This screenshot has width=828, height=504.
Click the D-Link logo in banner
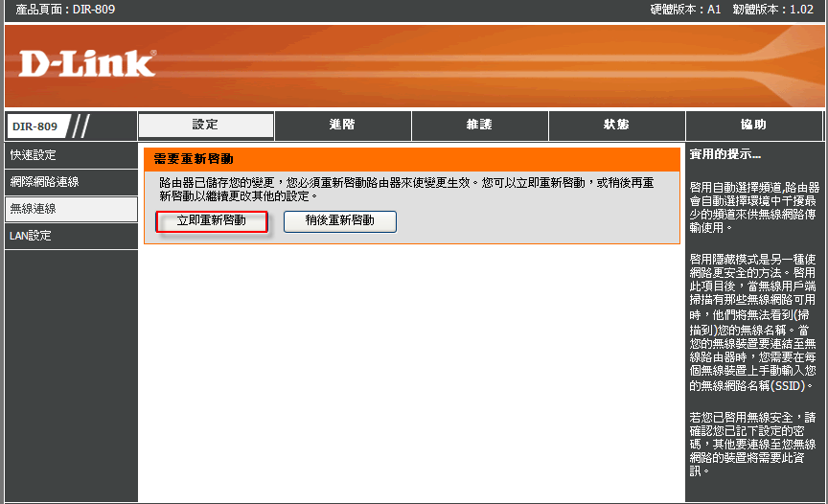point(86,64)
